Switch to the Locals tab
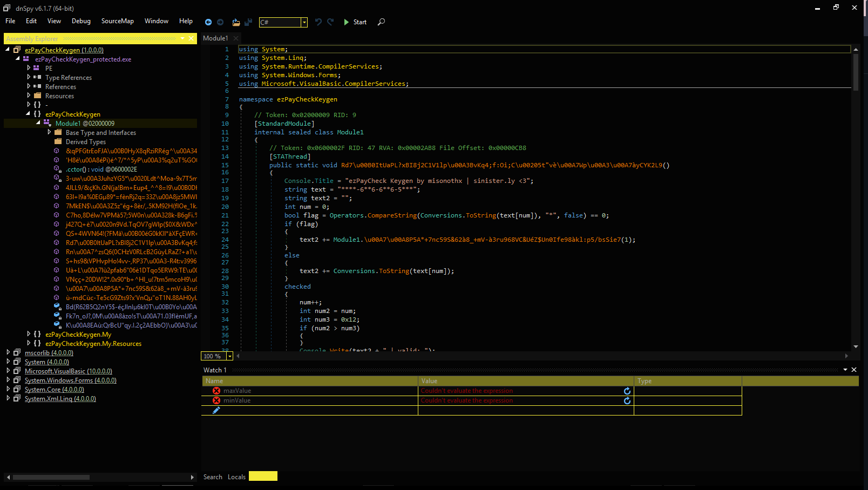 (236, 477)
